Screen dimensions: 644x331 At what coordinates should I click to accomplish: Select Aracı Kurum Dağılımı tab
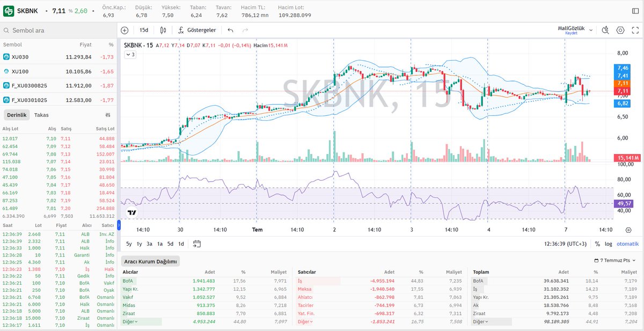[x=150, y=261]
